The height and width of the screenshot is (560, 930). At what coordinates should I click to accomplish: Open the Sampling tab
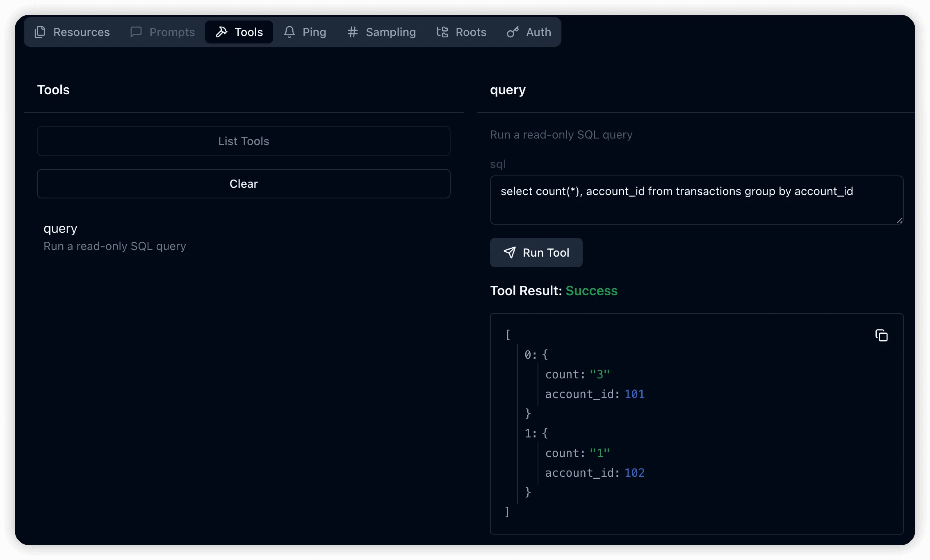tap(390, 32)
